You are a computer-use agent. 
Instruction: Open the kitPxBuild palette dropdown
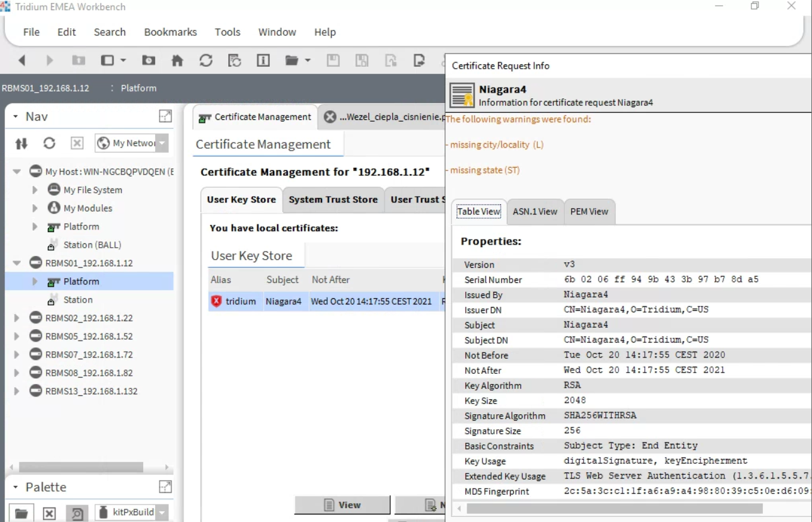point(162,513)
